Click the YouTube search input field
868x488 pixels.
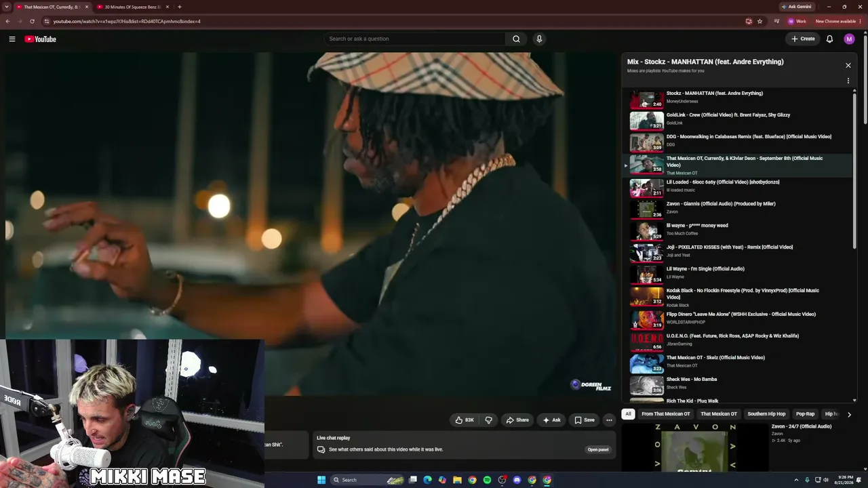[x=415, y=39]
